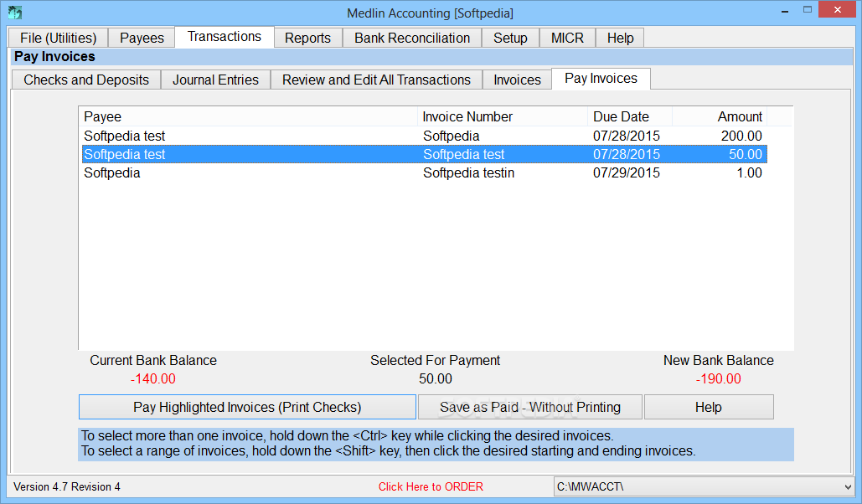
Task: Go to Bank Reconciliation tab
Action: [412, 38]
